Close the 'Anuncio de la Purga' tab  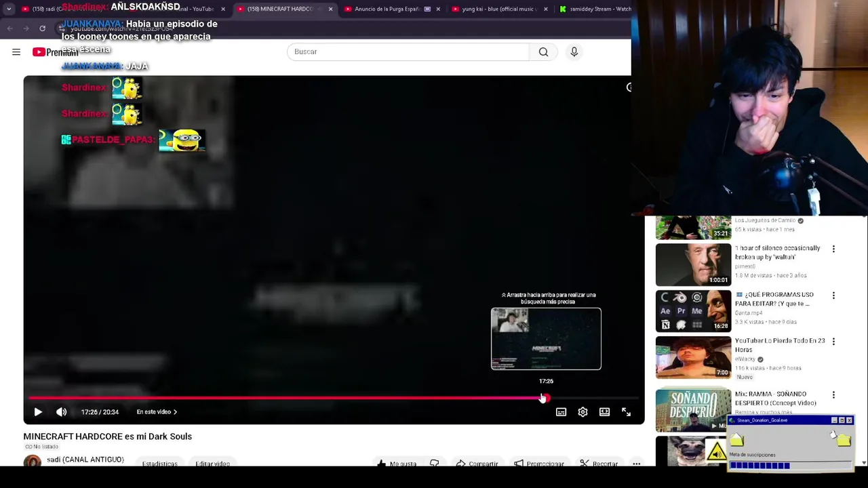coord(438,9)
